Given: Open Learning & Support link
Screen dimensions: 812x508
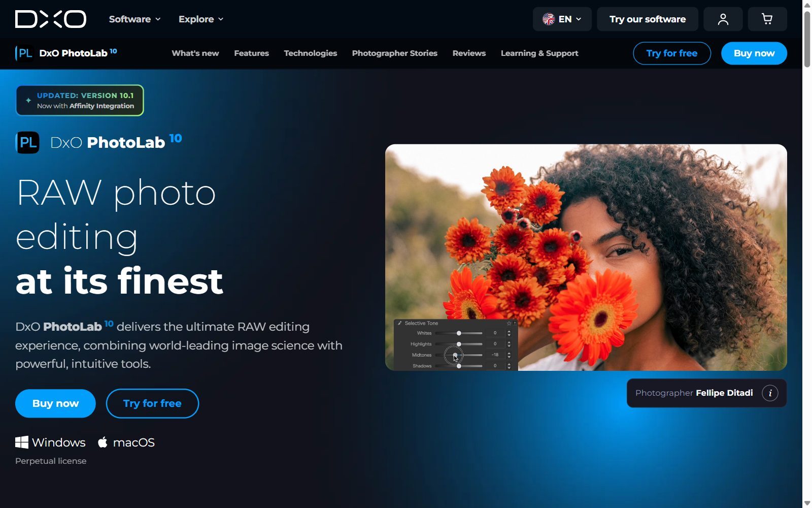Looking at the screenshot, I should (x=539, y=53).
